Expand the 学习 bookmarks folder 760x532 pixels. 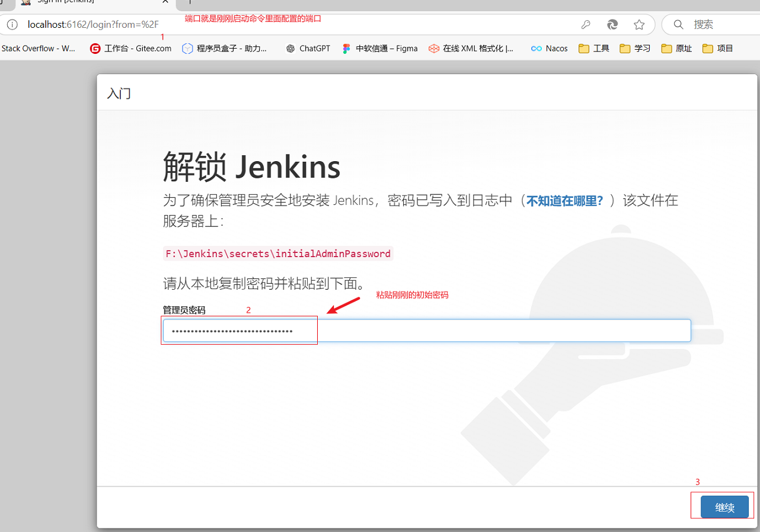coord(635,49)
